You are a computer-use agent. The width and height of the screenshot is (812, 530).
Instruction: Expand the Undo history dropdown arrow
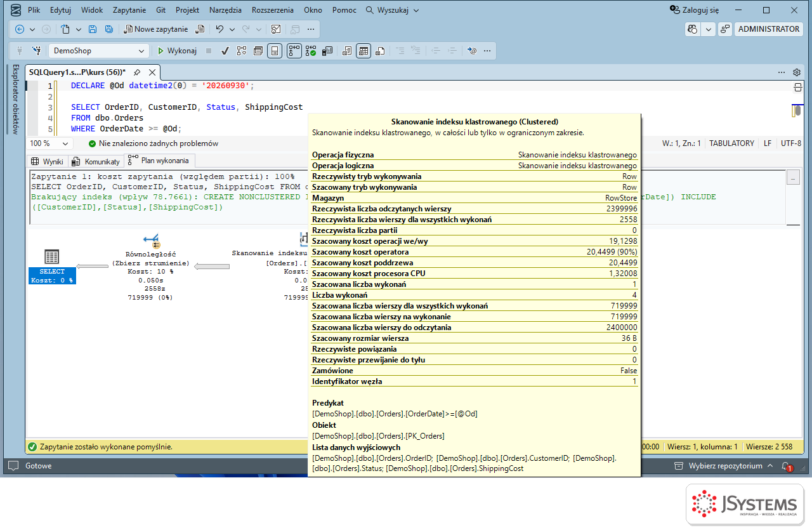232,29
